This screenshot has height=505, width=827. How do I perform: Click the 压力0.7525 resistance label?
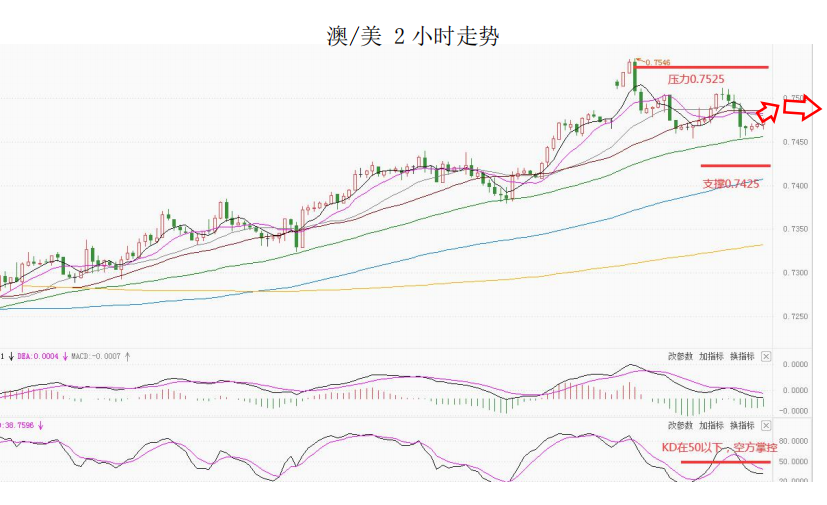click(696, 79)
